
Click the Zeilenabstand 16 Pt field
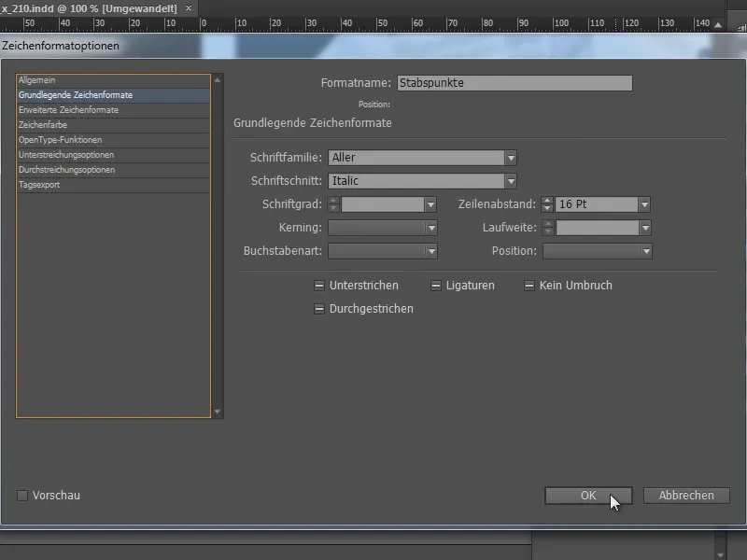click(597, 204)
